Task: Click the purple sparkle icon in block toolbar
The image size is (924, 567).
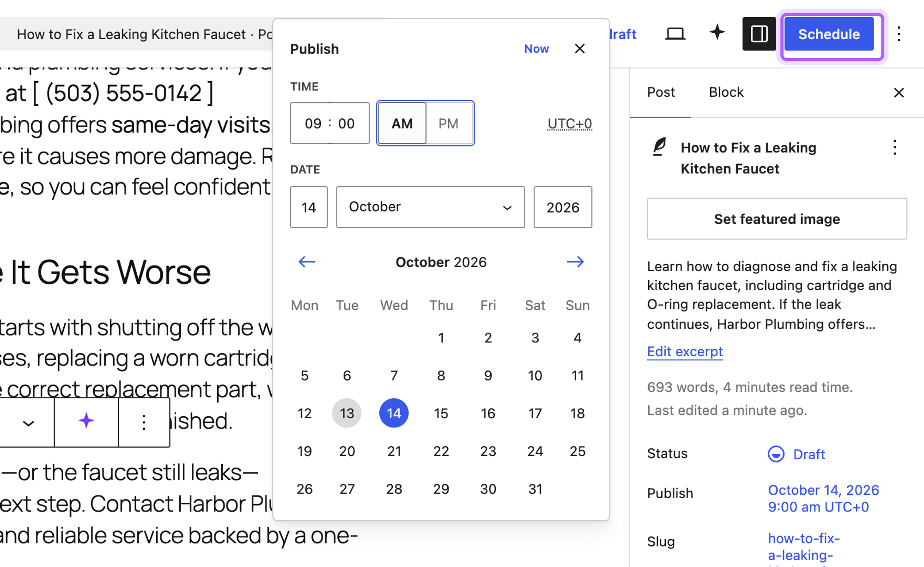Action: [x=86, y=421]
